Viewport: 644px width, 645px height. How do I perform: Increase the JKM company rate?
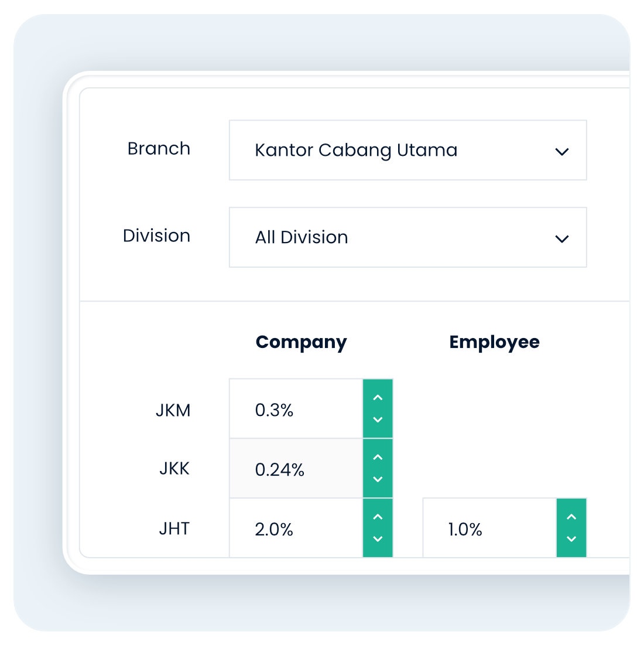point(378,398)
